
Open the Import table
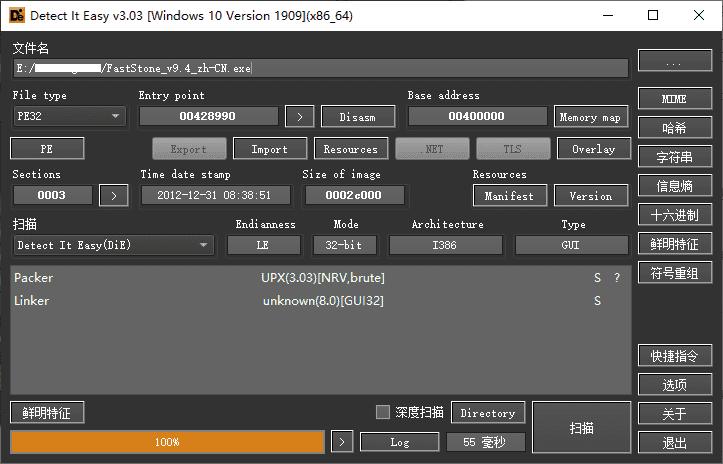269,149
